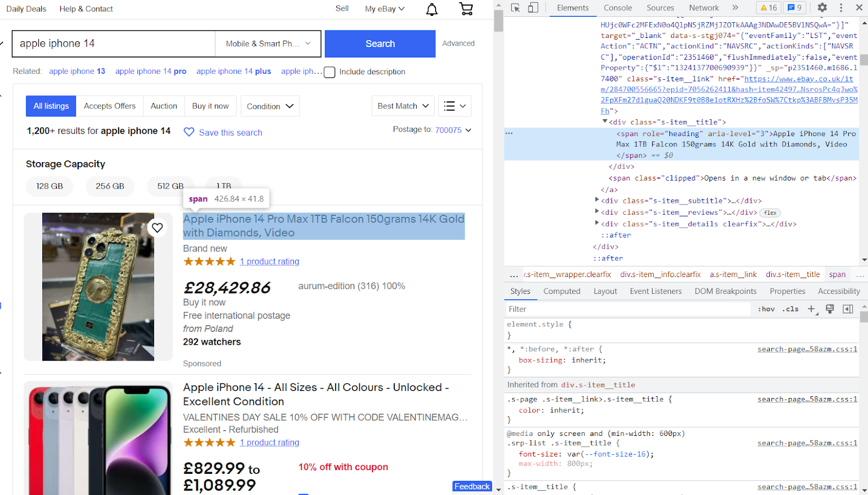Screen dimensions: 868x495
Task: Expand the My eBay menu
Action: tap(385, 9)
